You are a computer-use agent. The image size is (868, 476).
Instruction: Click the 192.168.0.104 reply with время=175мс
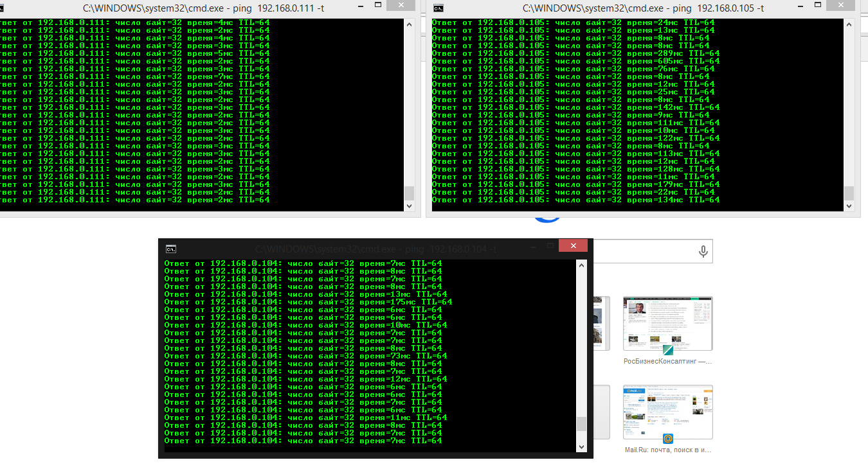click(309, 302)
